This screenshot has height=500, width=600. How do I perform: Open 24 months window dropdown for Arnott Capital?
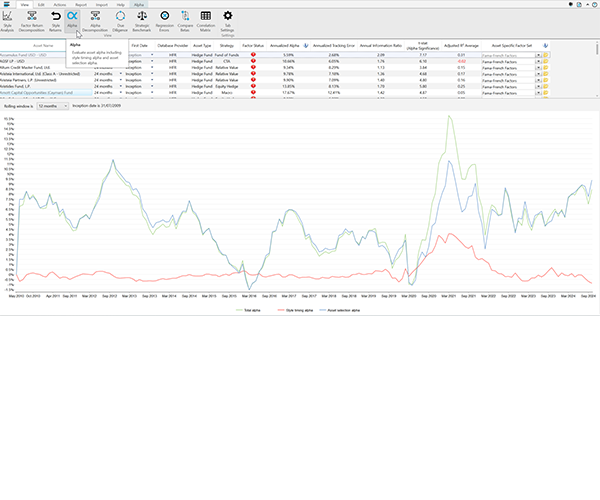click(121, 93)
